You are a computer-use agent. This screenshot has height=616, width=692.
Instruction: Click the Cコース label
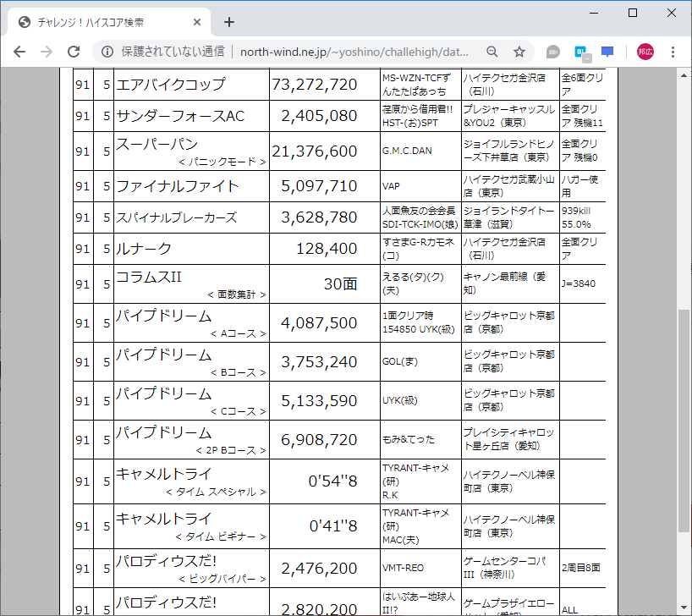(x=239, y=411)
